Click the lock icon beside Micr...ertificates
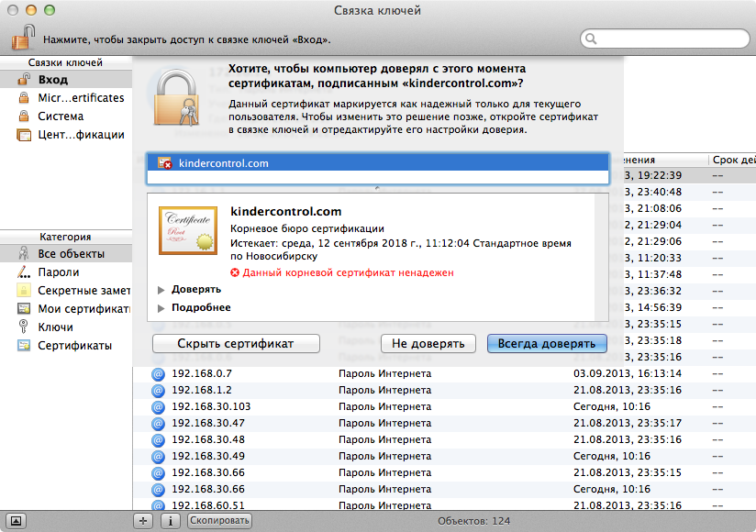This screenshot has width=756, height=532. 24,98
